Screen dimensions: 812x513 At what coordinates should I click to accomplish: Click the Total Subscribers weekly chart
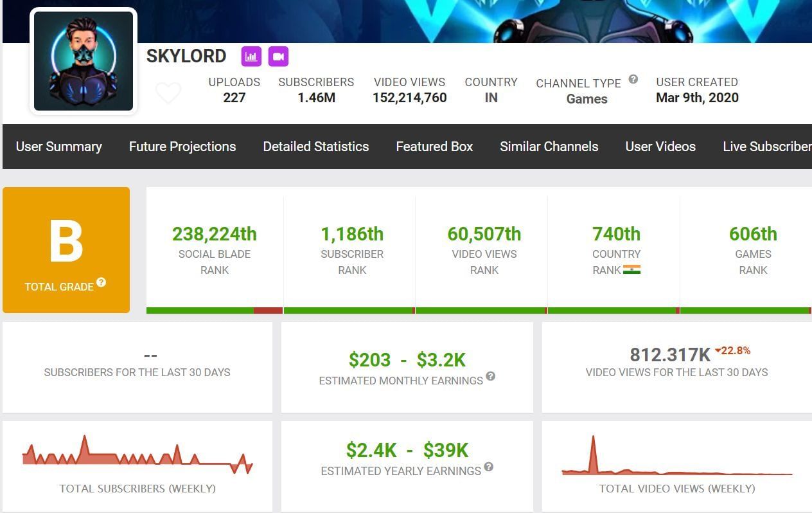(137, 457)
